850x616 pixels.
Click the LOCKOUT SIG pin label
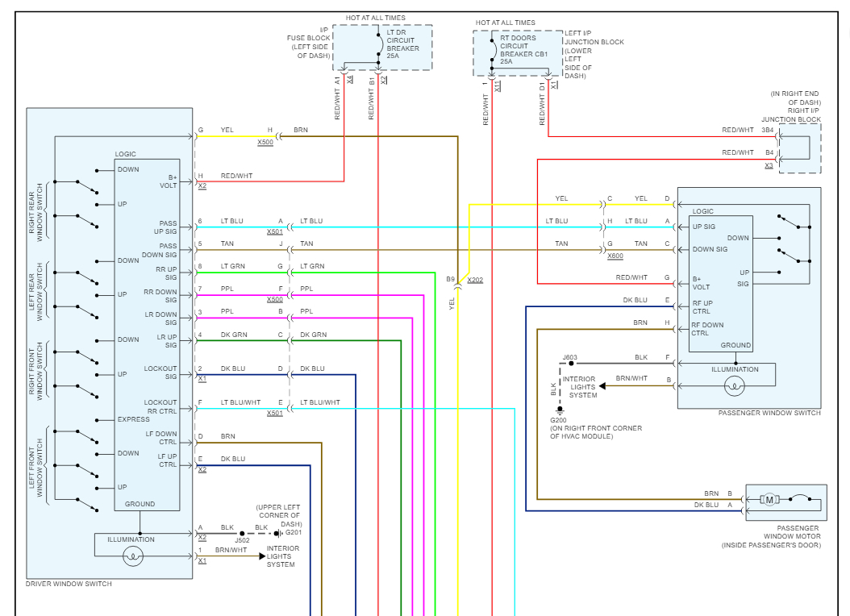[160, 373]
